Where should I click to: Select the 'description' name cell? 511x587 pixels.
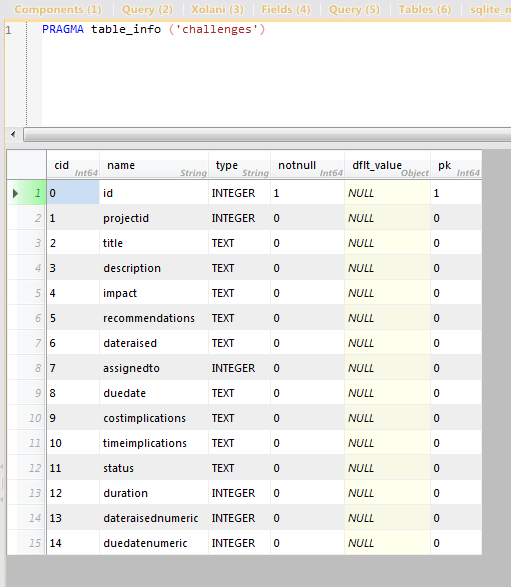154,268
